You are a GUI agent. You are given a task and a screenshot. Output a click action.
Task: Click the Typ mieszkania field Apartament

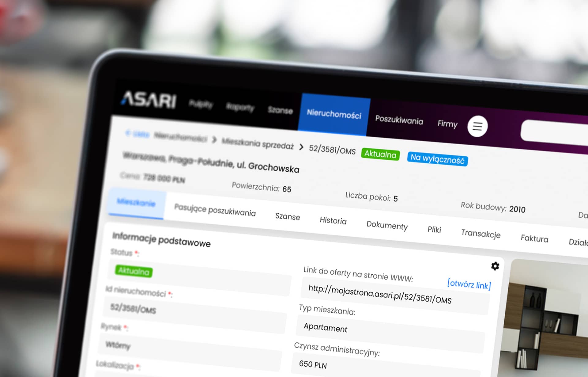(390, 334)
